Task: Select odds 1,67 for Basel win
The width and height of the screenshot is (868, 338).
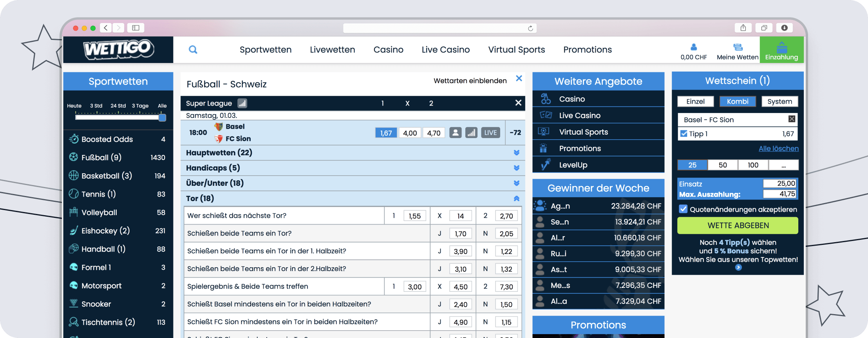Action: coord(386,133)
